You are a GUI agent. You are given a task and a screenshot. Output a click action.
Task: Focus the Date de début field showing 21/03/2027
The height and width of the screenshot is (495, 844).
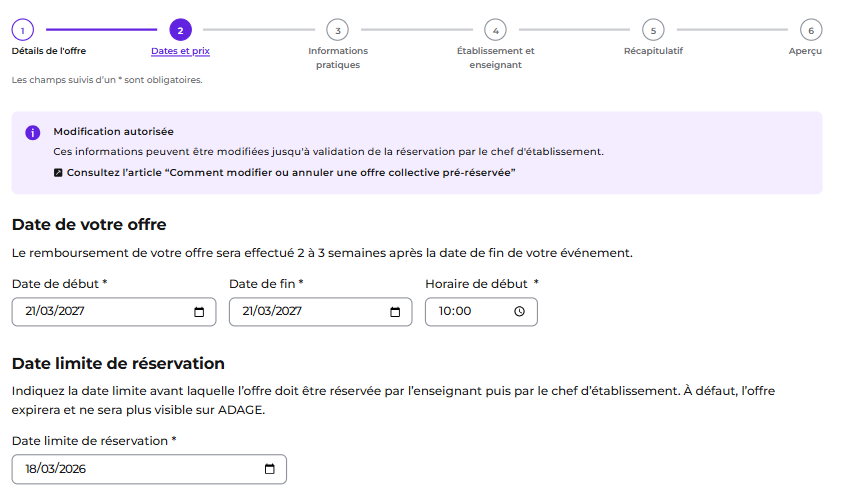point(114,312)
